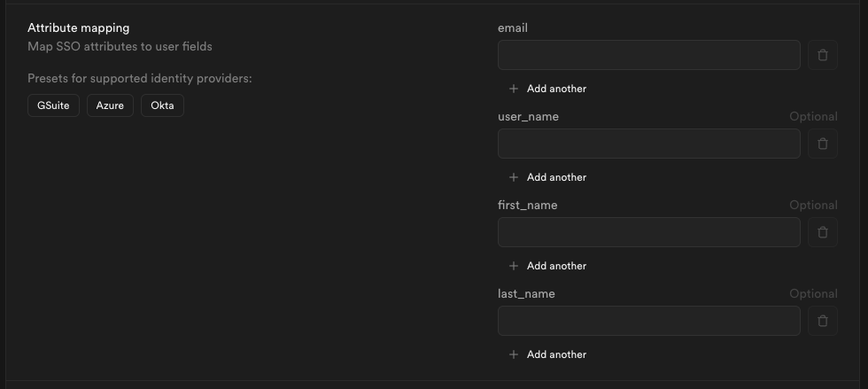This screenshot has width=868, height=389.
Task: Delete the email attribute mapping row
Action: pos(822,55)
